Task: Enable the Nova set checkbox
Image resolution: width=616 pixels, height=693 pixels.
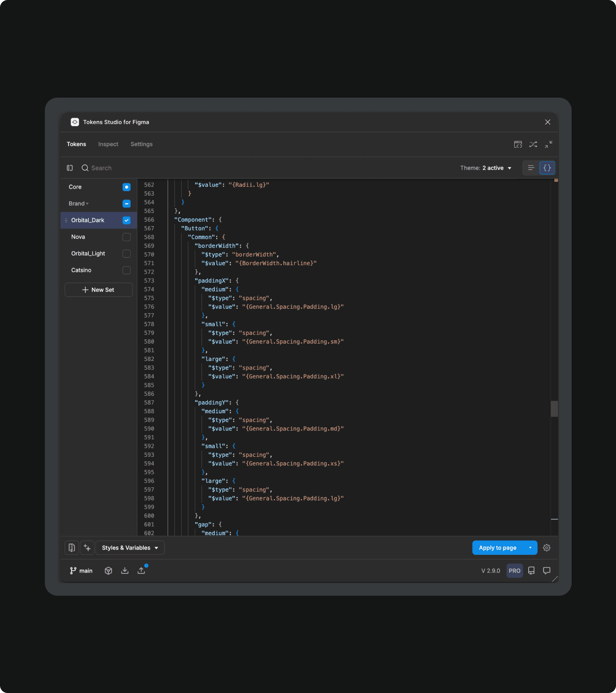Action: pyautogui.click(x=127, y=237)
